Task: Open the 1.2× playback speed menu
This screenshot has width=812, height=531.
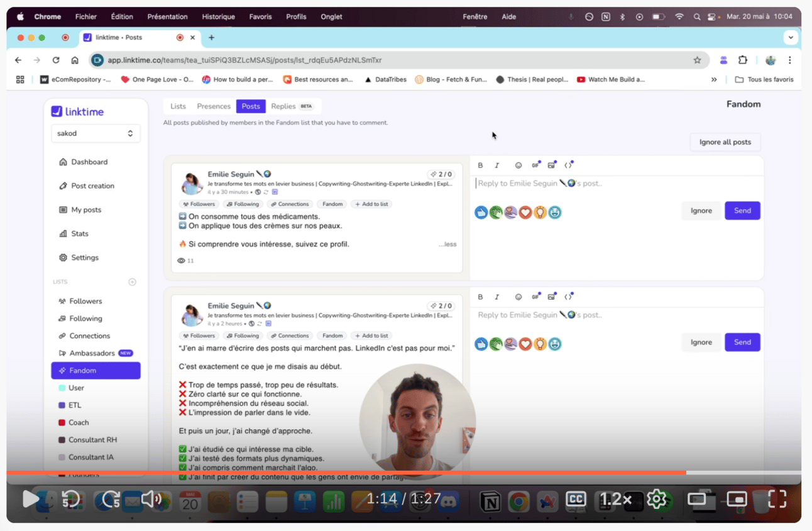Action: tap(615, 500)
